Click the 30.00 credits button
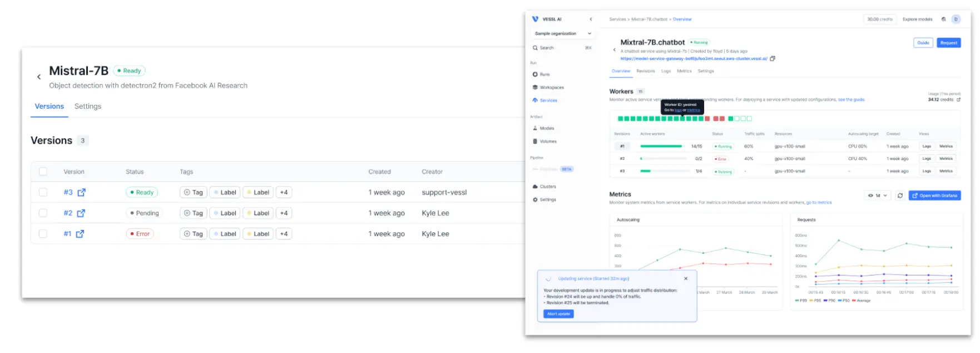The image size is (980, 353). [880, 19]
